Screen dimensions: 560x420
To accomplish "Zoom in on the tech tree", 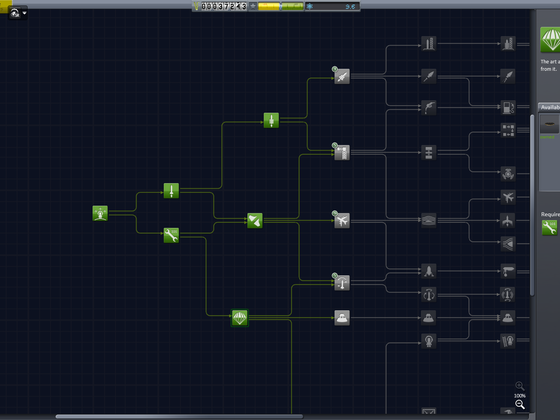I will point(520,386).
